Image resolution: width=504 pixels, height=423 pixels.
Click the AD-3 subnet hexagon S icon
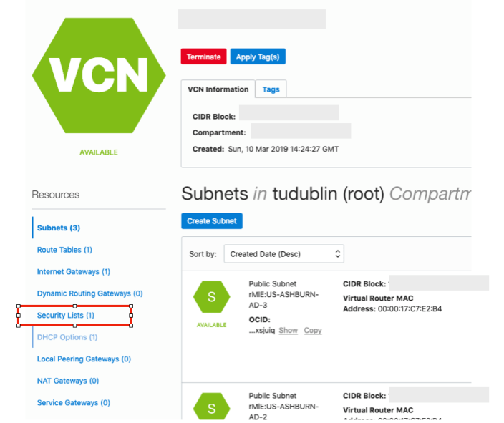[211, 297]
